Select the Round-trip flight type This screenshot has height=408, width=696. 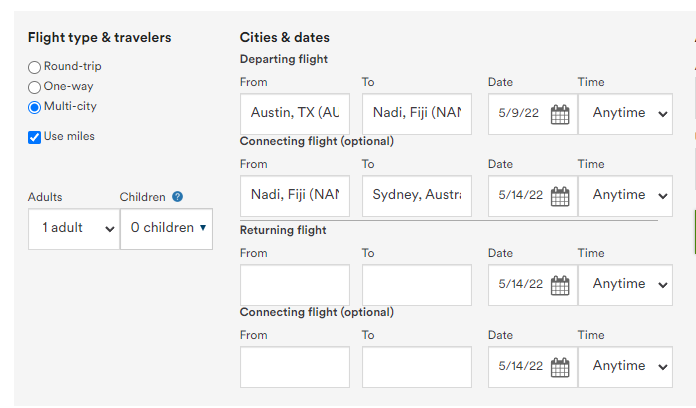[x=35, y=67]
